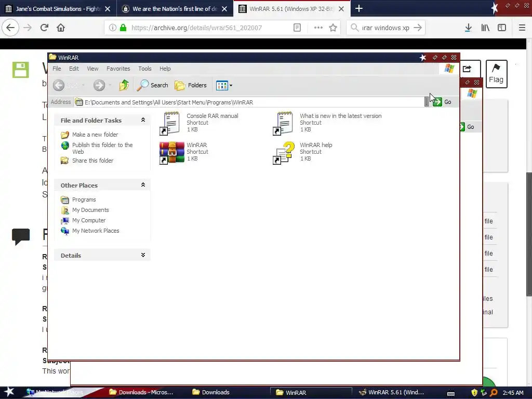Bookmark this page with the star
Image resolution: width=532 pixels, height=399 pixels.
[x=333, y=28]
